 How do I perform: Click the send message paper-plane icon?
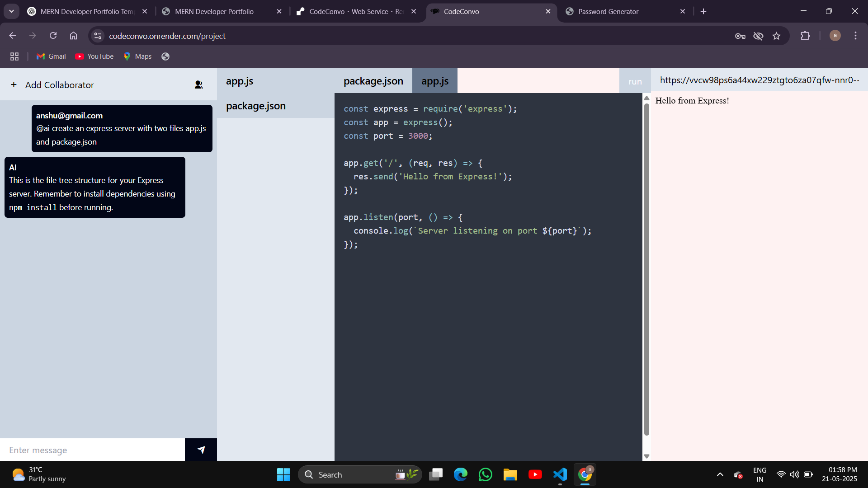coord(201,450)
